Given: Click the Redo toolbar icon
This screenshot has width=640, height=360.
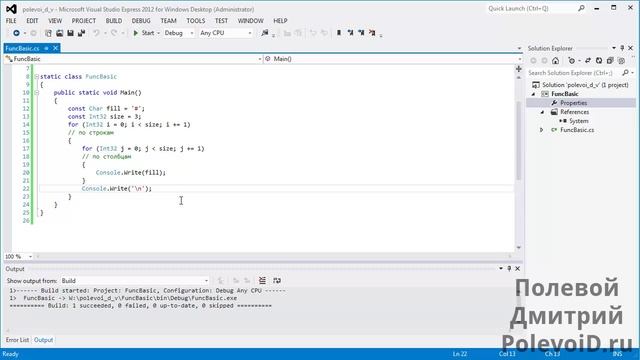Looking at the screenshot, I should pos(114,33).
